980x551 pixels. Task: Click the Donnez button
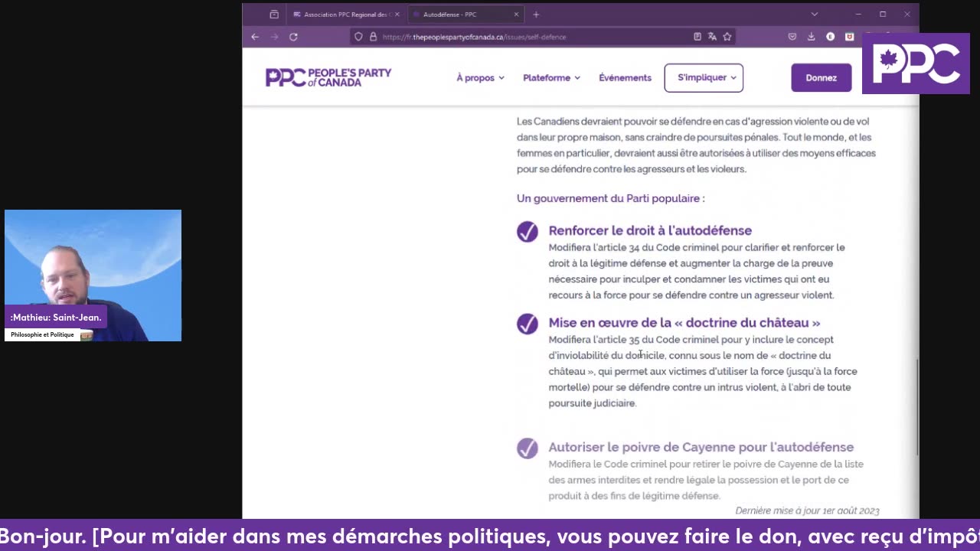pyautogui.click(x=821, y=77)
